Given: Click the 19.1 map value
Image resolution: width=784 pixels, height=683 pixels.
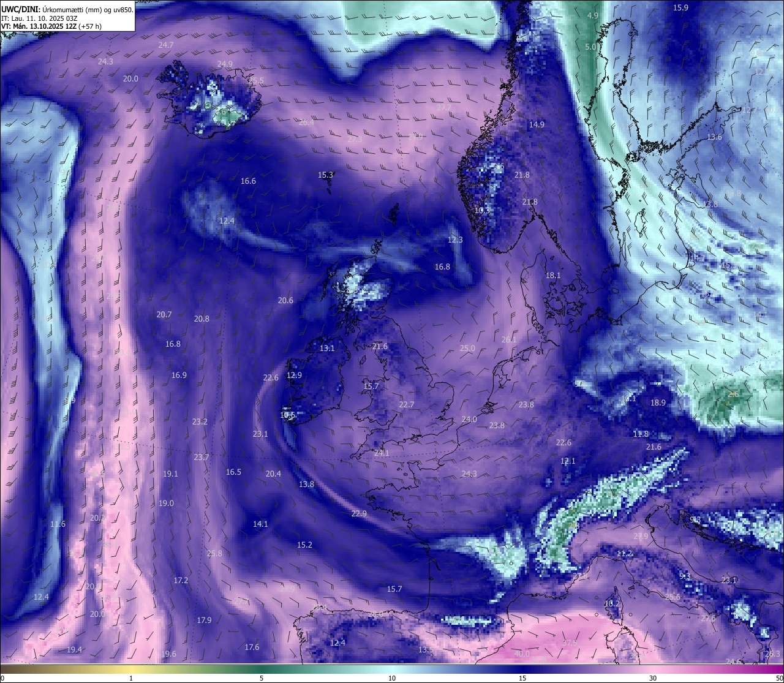Looking at the screenshot, I should 170,474.
